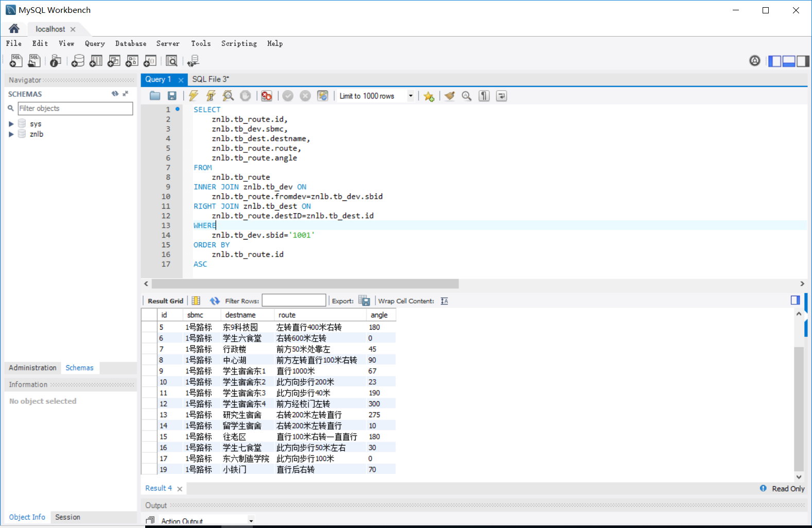Sort results by destname column header
Viewport: 812px width, 528px height.
(247, 315)
